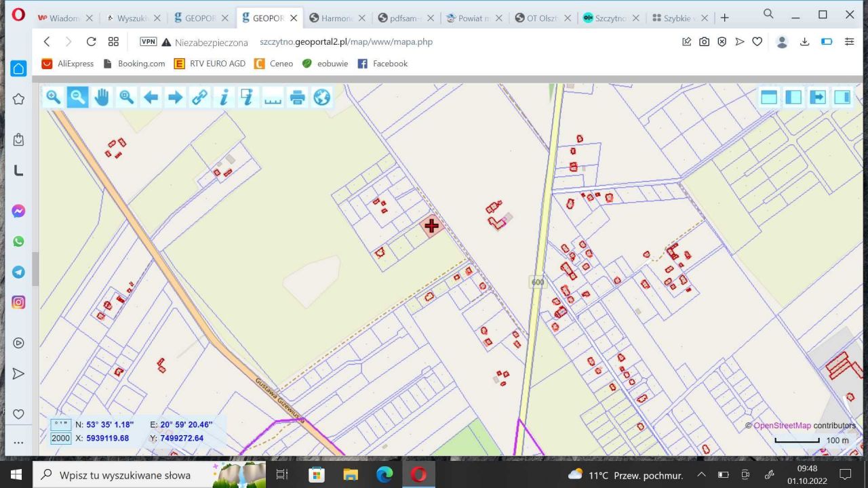The height and width of the screenshot is (488, 868).
Task: Select the measure distance ruler tool
Action: (273, 98)
